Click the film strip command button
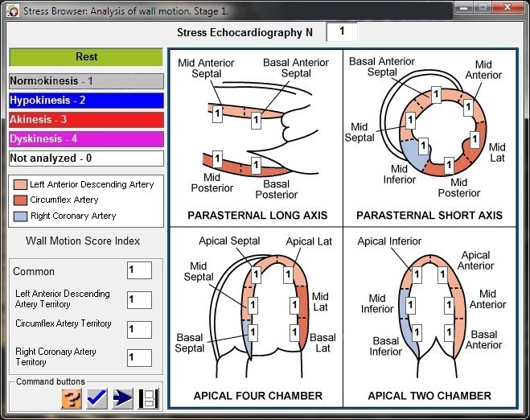This screenshot has width=530, height=420. tap(149, 398)
